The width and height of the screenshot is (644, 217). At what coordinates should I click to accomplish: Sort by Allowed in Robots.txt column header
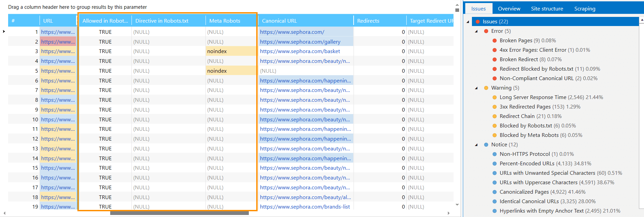(x=105, y=21)
